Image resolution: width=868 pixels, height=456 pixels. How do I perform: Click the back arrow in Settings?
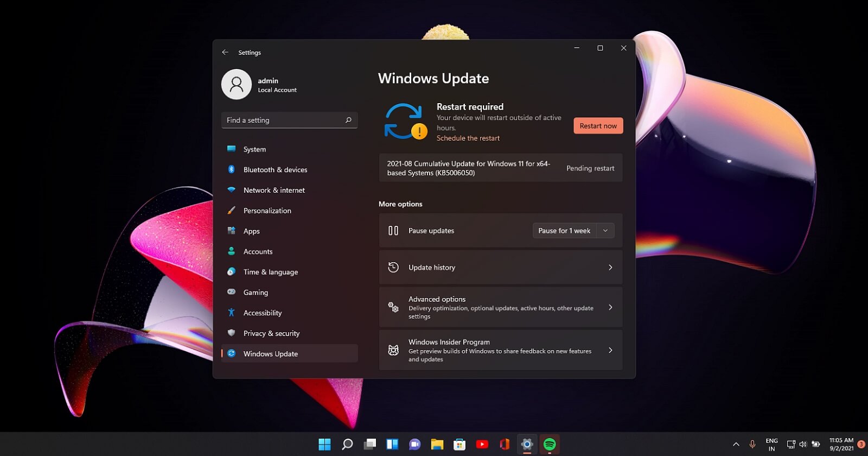pos(225,53)
